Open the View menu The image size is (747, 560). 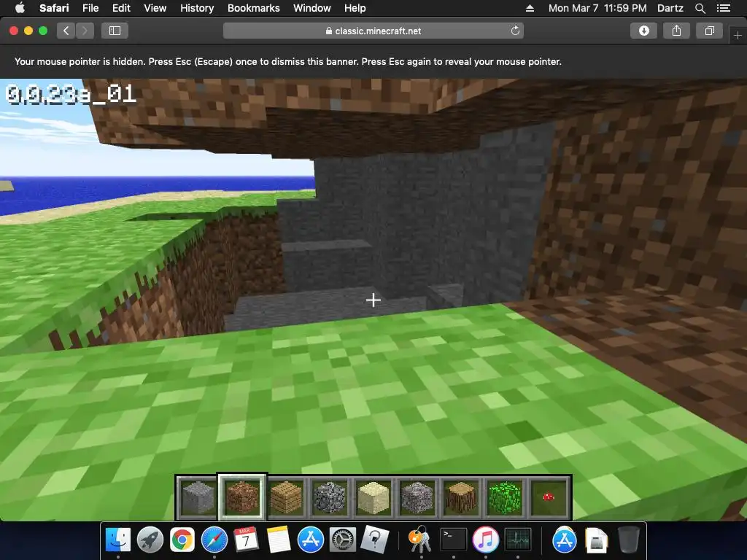[x=155, y=8]
